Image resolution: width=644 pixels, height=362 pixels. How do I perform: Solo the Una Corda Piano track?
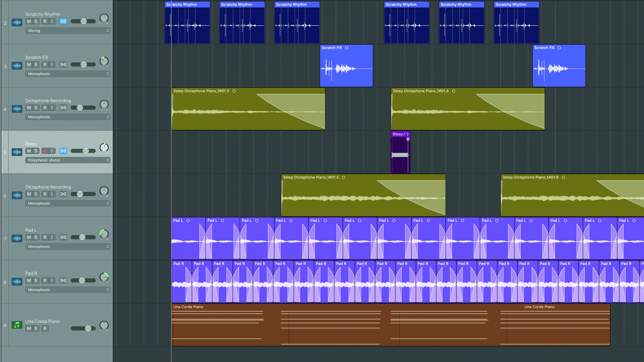[36, 329]
